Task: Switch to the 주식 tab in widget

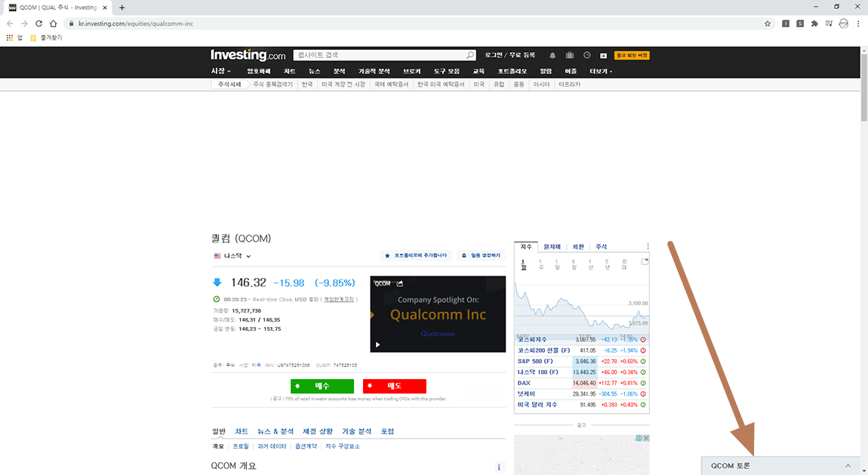Action: pos(601,247)
